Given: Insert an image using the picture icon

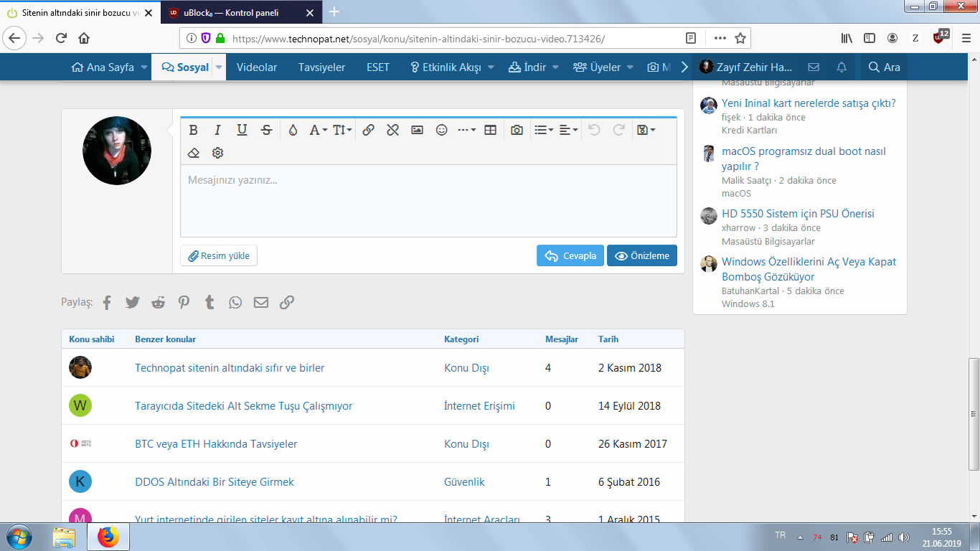Looking at the screenshot, I should pyautogui.click(x=417, y=130).
